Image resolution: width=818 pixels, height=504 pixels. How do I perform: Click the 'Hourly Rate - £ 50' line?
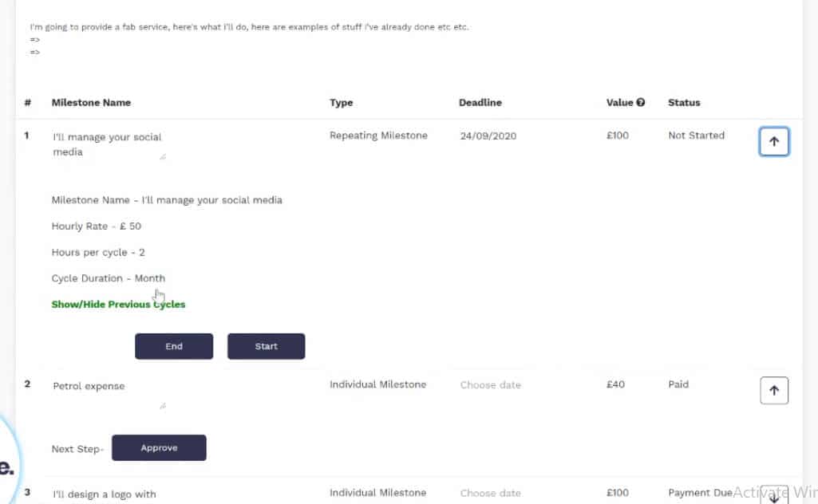(x=97, y=226)
